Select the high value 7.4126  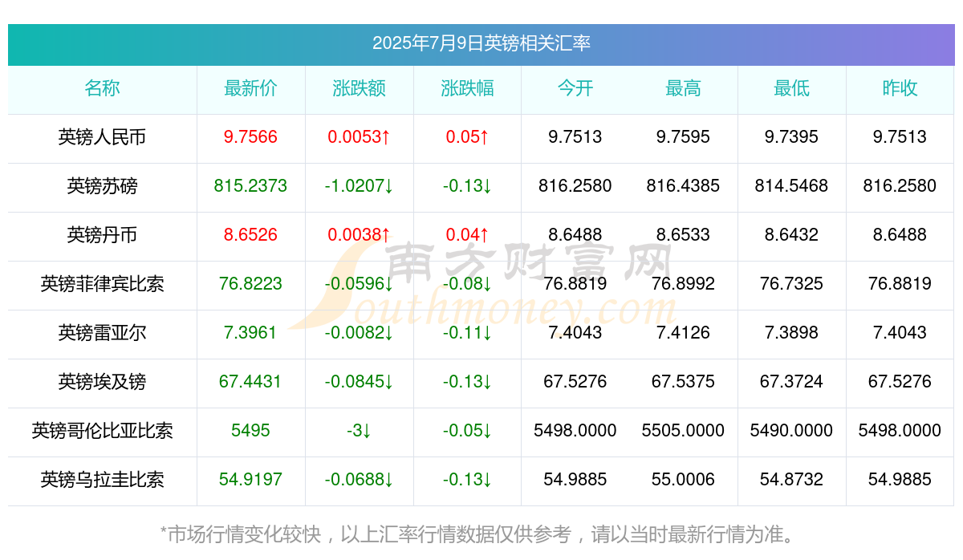683,333
